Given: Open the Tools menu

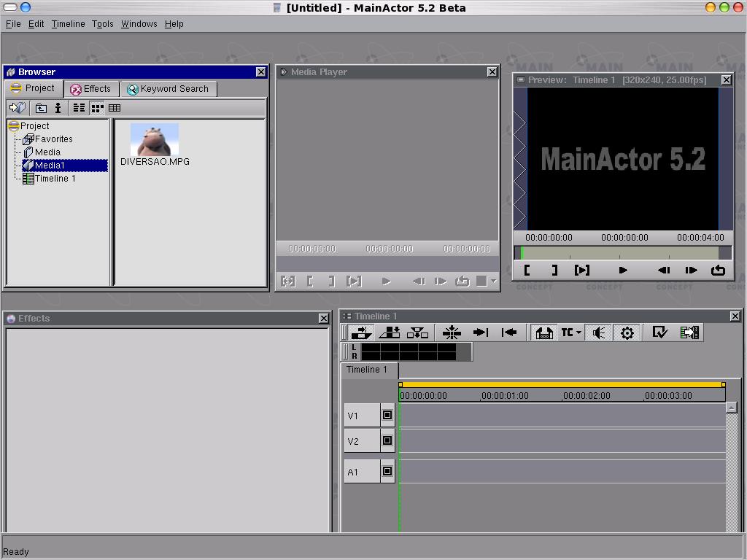Looking at the screenshot, I should pos(102,24).
